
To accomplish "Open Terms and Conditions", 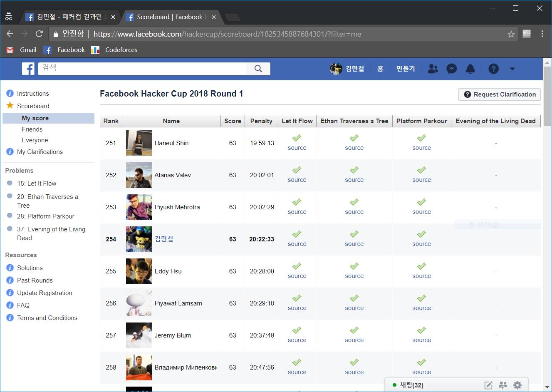I will 47,318.
